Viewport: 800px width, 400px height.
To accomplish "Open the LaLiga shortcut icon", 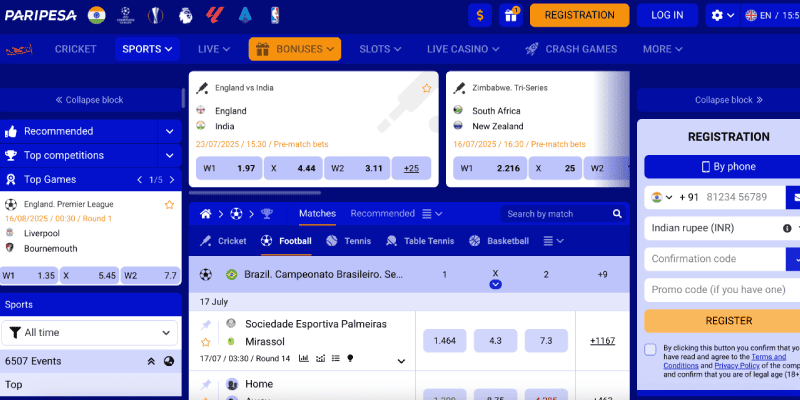I will 215,15.
